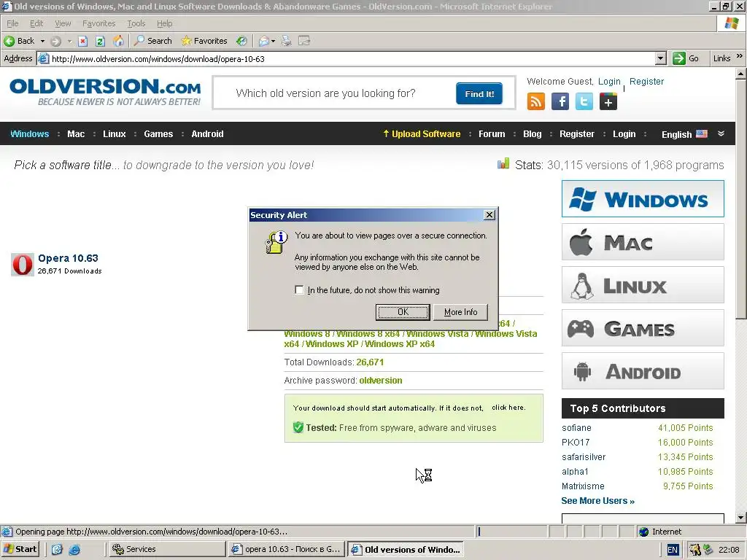
Task: Expand the English language selector
Action: (x=721, y=134)
